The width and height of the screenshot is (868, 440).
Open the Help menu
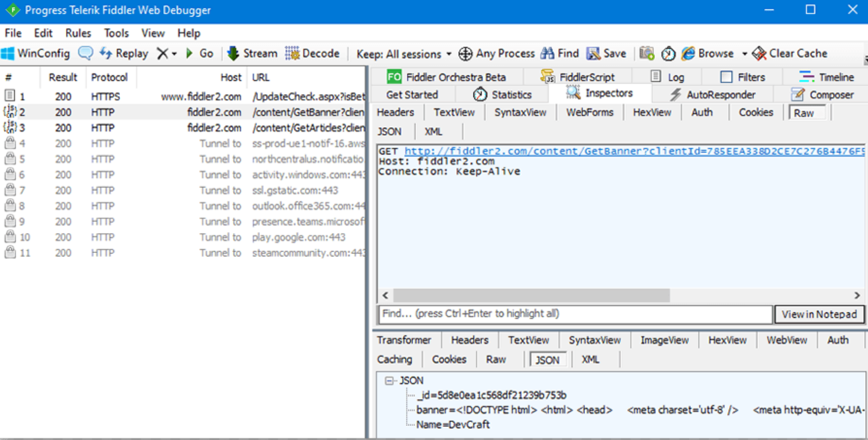click(x=188, y=33)
